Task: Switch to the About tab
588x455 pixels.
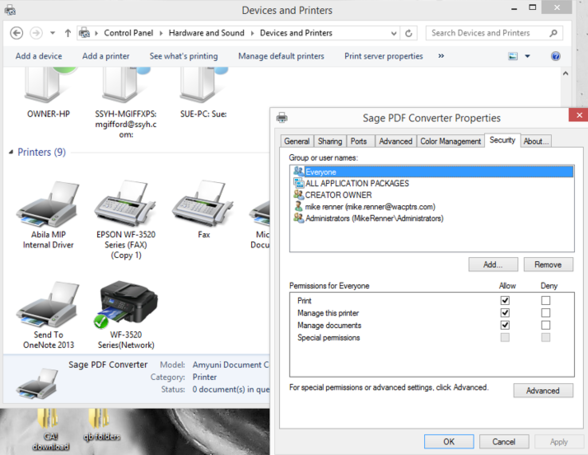Action: (x=536, y=141)
